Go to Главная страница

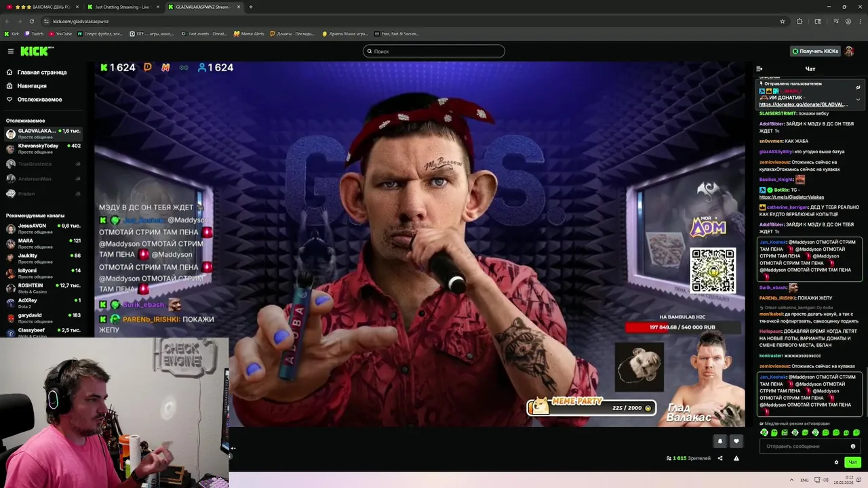(x=42, y=72)
